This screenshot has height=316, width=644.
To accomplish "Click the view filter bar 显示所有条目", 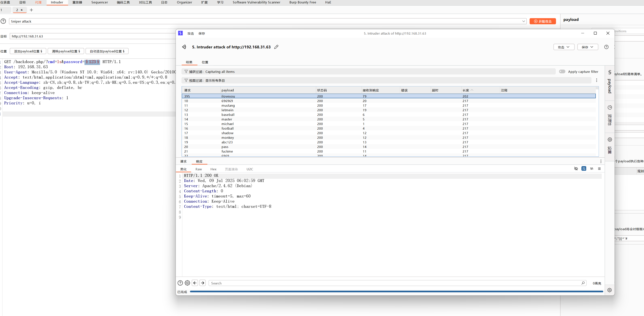I will pyautogui.click(x=386, y=80).
